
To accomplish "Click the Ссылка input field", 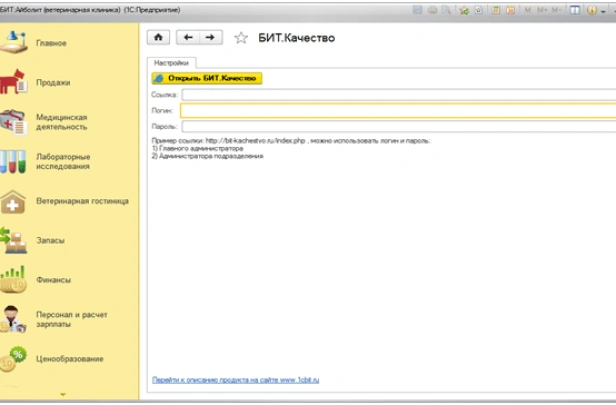I will tap(397, 94).
